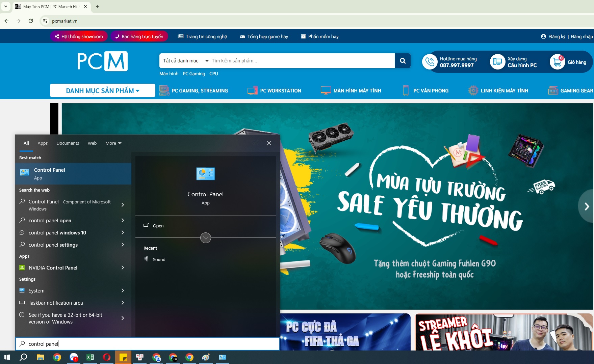This screenshot has width=594, height=364.
Task: Expand the Danh mục sản phẩm menu
Action: tap(103, 90)
